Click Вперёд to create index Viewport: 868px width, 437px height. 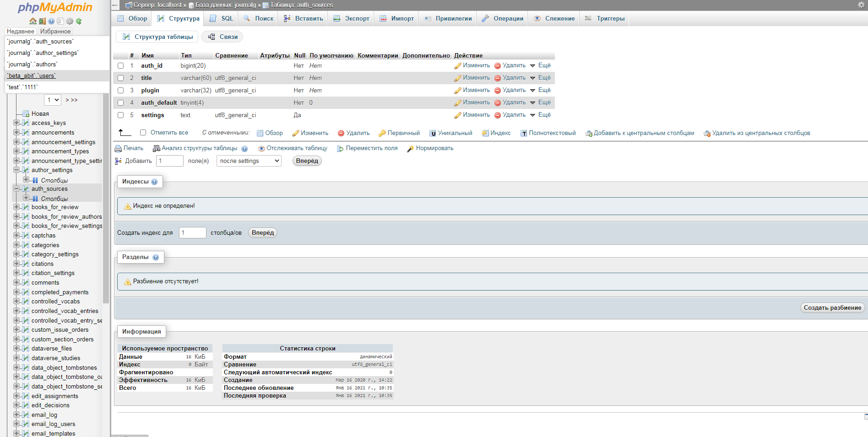click(263, 233)
